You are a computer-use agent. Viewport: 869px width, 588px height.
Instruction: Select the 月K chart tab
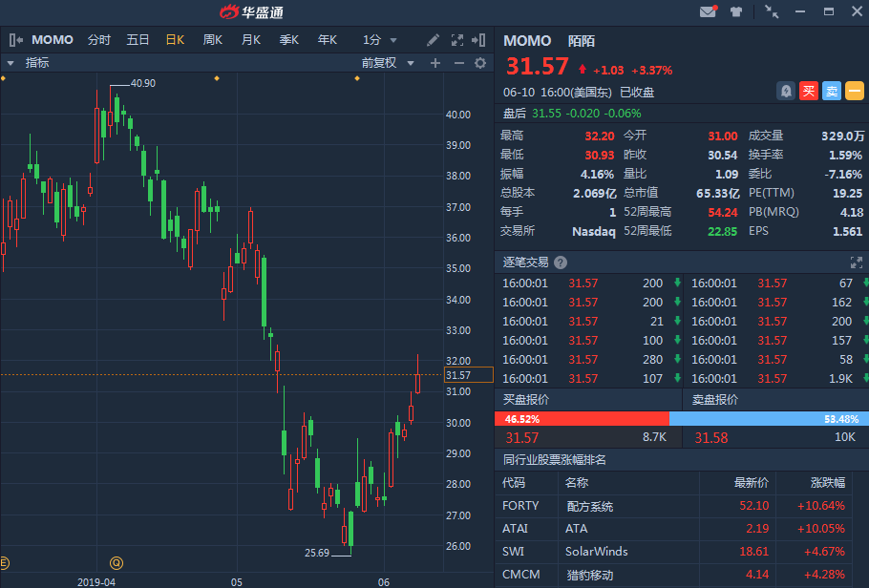pos(251,40)
